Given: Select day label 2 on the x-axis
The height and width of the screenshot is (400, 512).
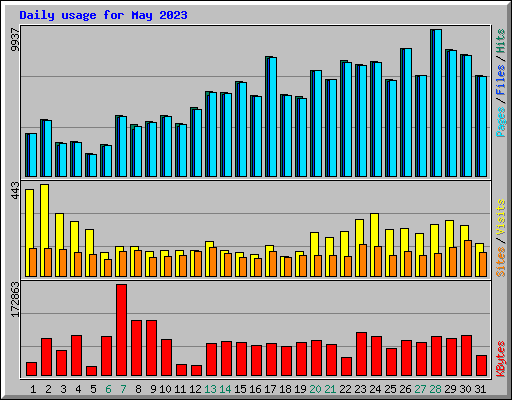Looking at the screenshot, I should pos(48,389).
